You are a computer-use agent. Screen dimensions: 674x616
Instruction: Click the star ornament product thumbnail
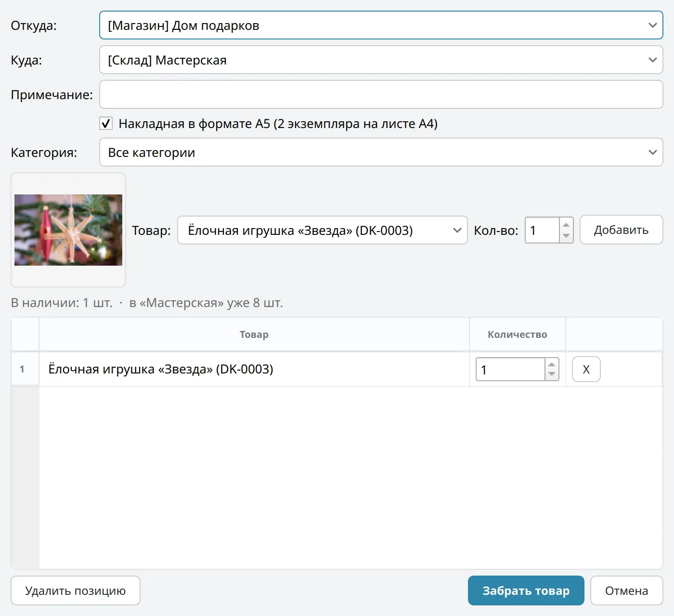click(x=68, y=230)
